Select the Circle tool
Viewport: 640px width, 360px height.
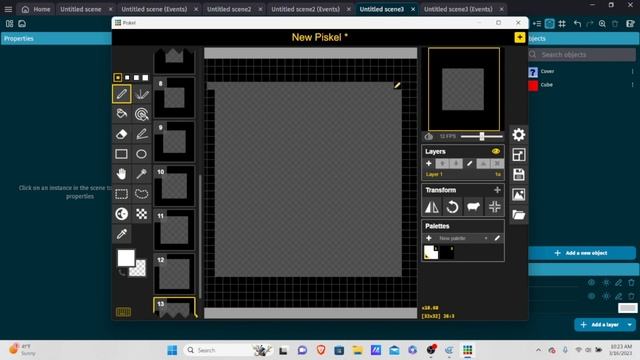point(142,154)
